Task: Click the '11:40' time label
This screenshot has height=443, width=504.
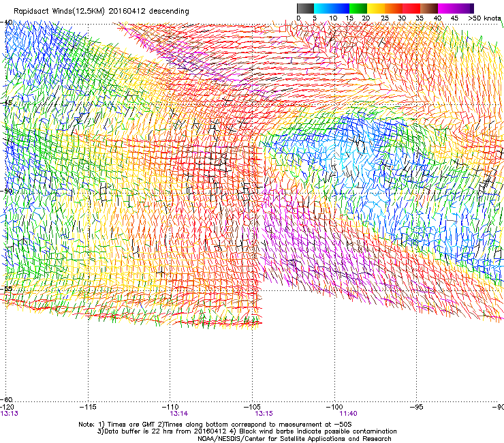Action: pos(349,414)
